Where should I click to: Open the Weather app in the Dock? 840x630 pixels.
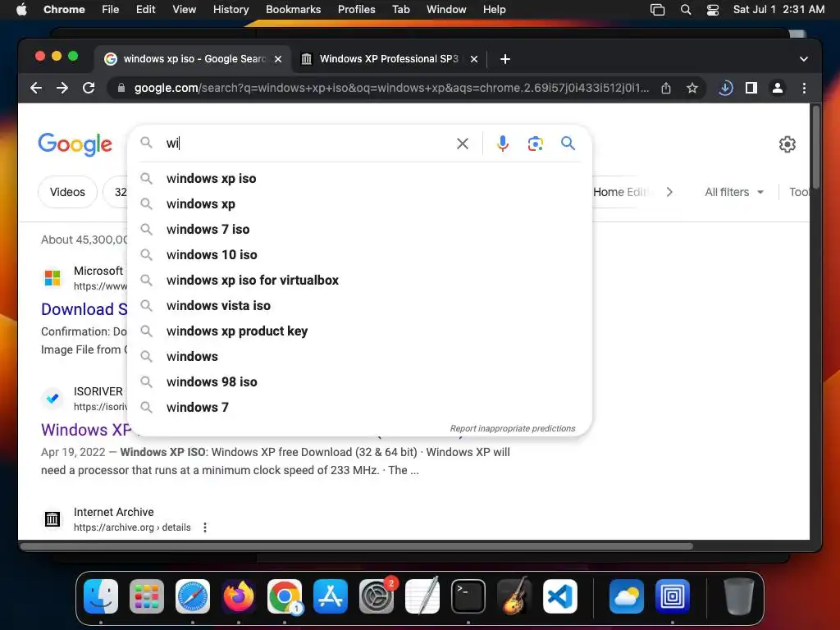626,596
